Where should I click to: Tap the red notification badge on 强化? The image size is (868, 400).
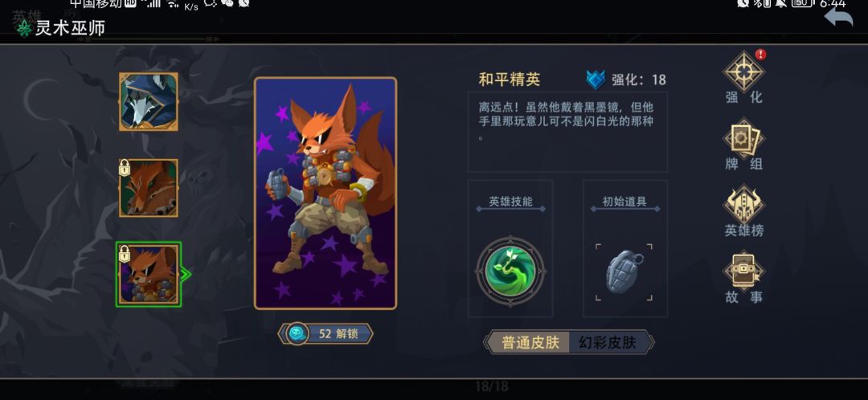[x=760, y=55]
